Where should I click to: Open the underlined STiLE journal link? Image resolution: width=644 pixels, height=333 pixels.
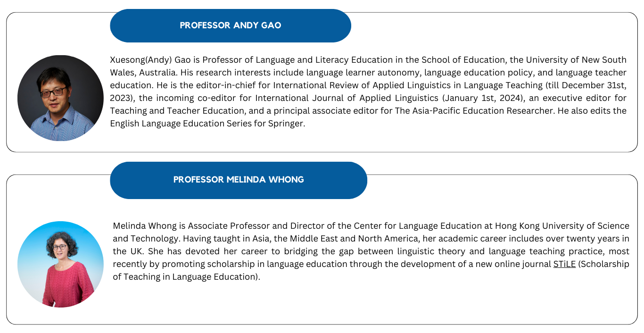coord(564,264)
